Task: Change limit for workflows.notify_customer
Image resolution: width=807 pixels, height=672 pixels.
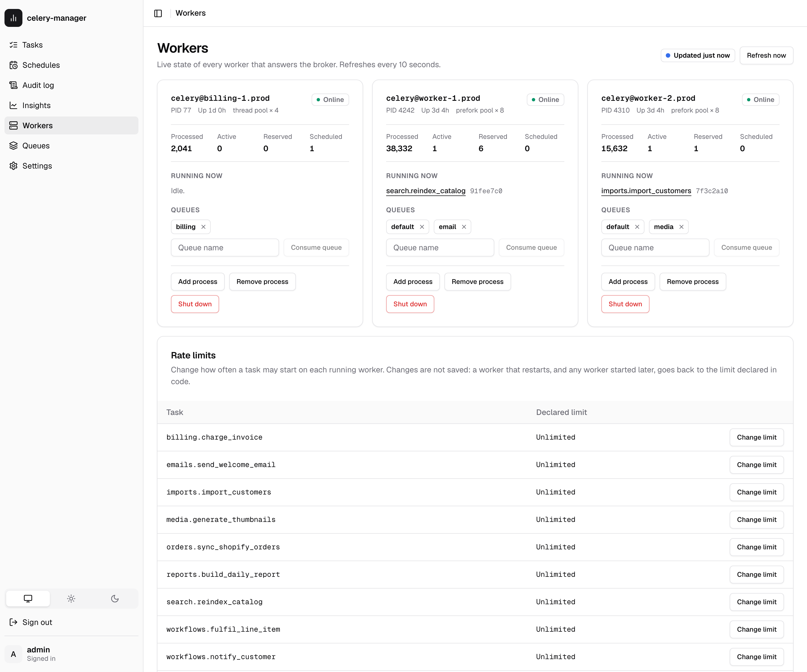Action: (x=756, y=657)
